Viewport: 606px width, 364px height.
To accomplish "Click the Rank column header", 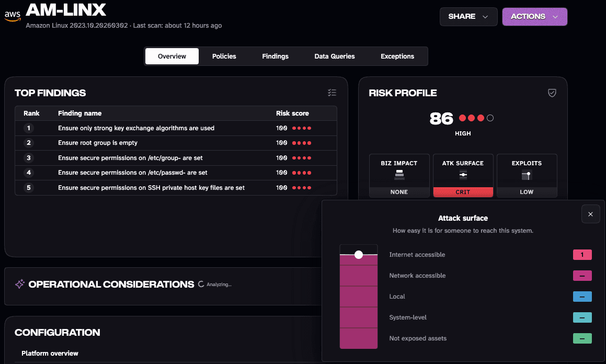I will (31, 113).
